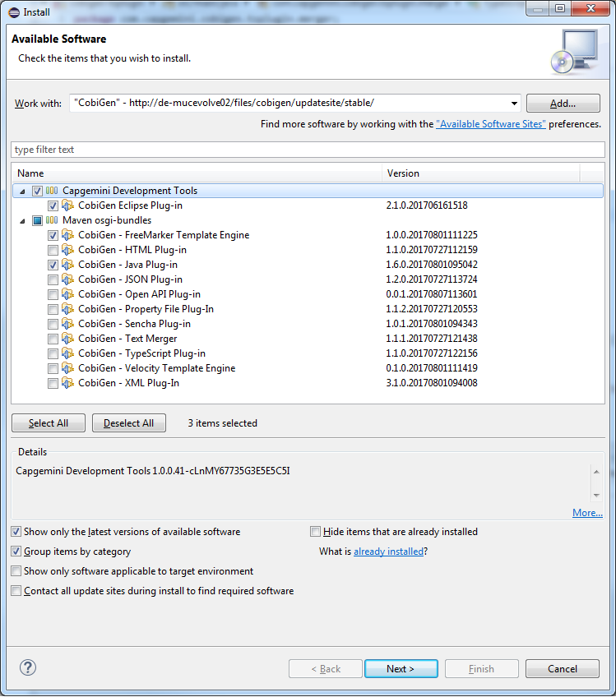Enable hide already installed items
Viewport: 616px width, 697px height.
315,532
